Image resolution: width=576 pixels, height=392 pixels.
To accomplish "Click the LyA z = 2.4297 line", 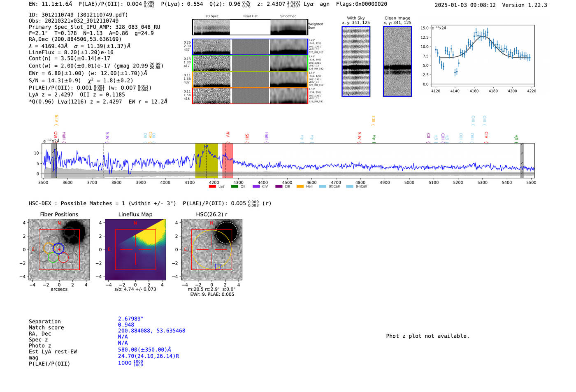I will pyautogui.click(x=77, y=95).
